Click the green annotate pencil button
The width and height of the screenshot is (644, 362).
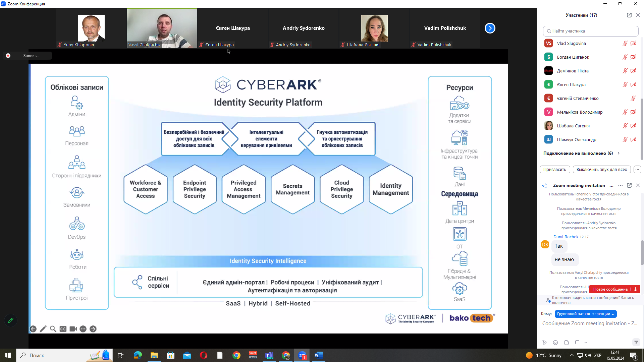[11, 320]
